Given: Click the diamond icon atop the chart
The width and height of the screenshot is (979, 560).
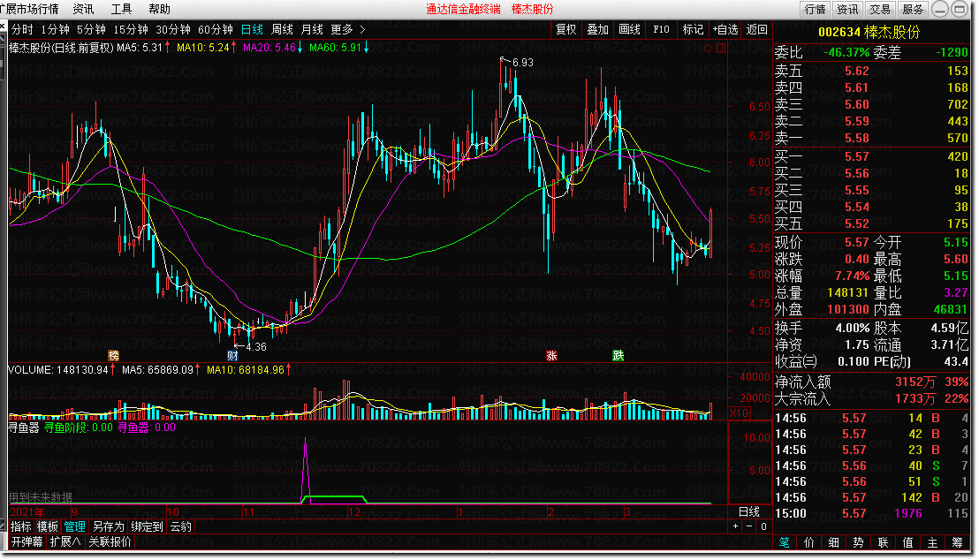Looking at the screenshot, I should pos(708,48).
